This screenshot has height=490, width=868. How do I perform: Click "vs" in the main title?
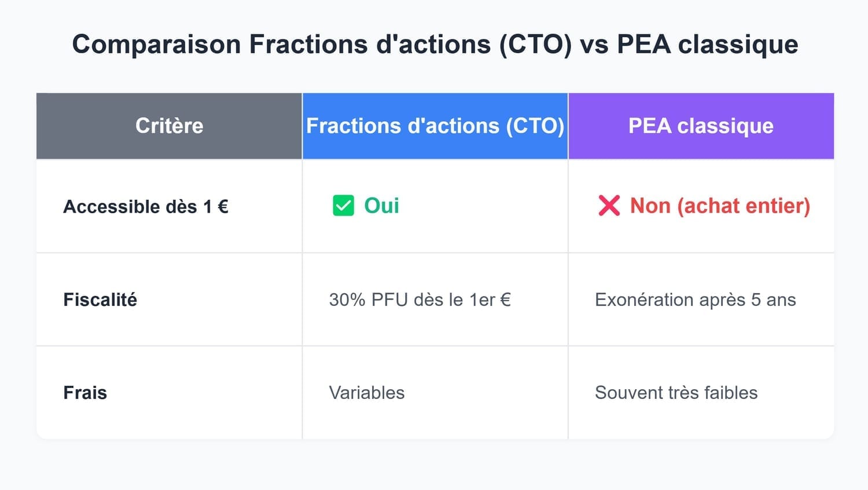(594, 45)
